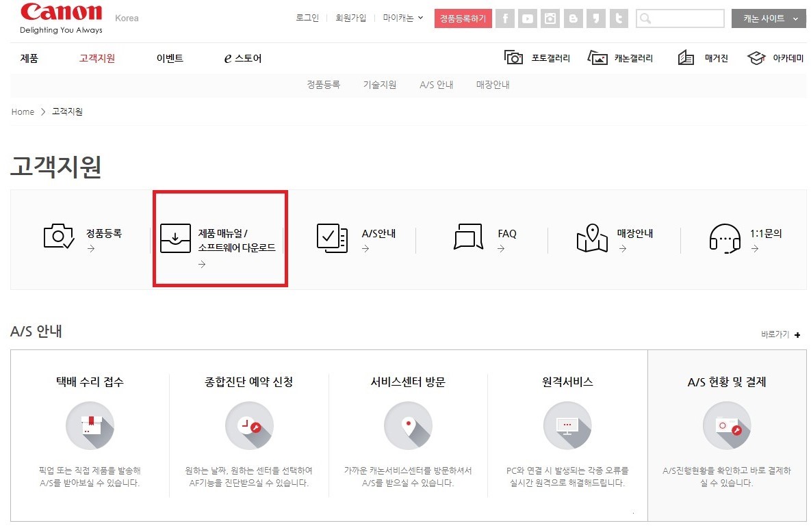Open 캐논갤러리 picture icon
The height and width of the screenshot is (532, 811).
[597, 57]
